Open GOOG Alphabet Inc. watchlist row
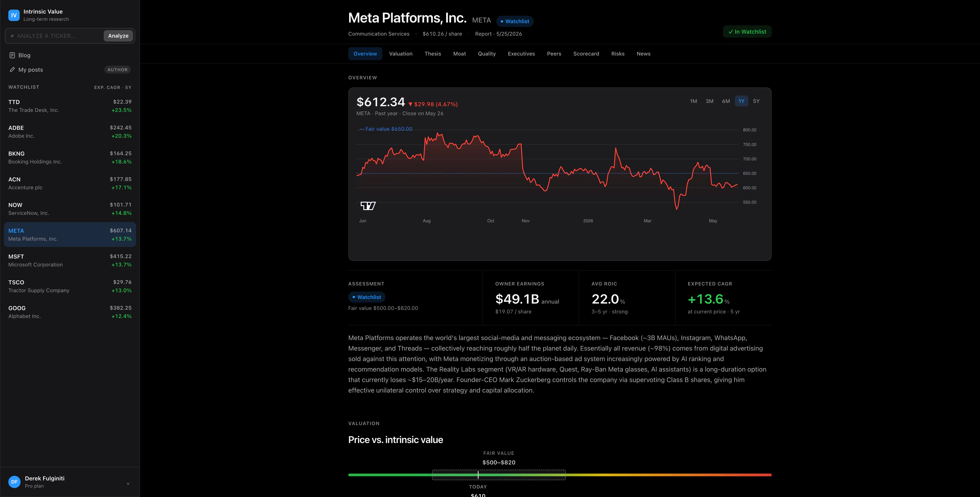 (70, 312)
